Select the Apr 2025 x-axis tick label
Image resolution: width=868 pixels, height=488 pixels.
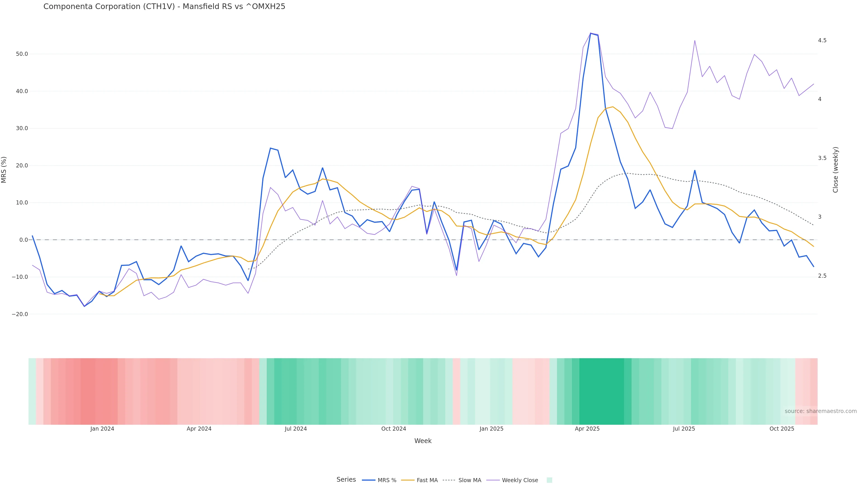coord(587,429)
